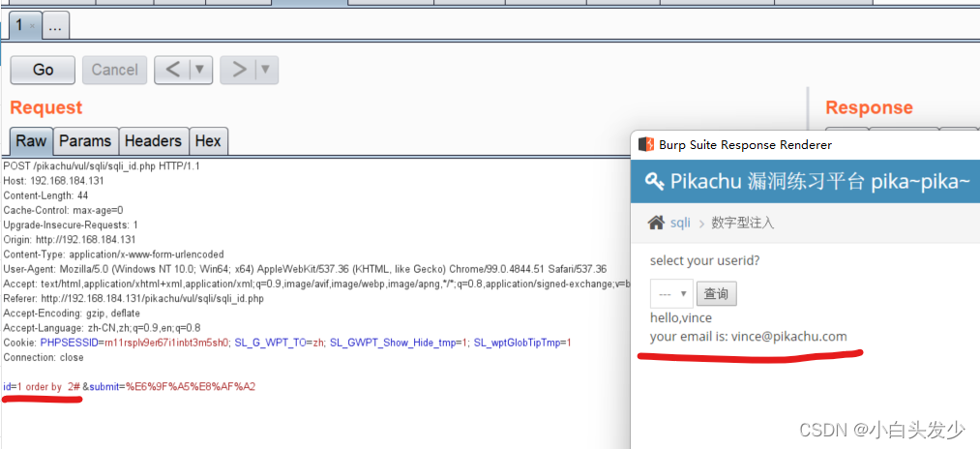980x449 pixels.
Task: Switch to the Raw request view tab
Action: coord(31,141)
